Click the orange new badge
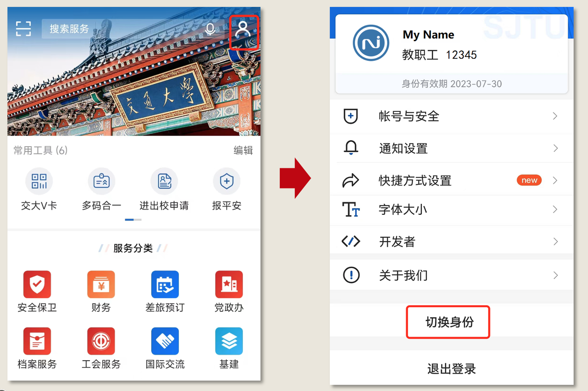Screen dimensions: 588x391 529,180
